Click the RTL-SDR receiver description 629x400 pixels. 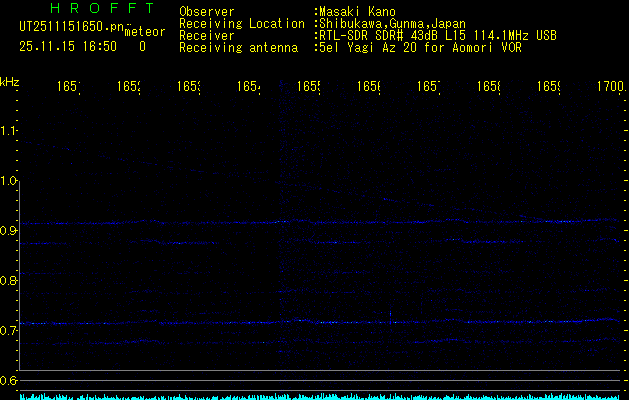437,35
